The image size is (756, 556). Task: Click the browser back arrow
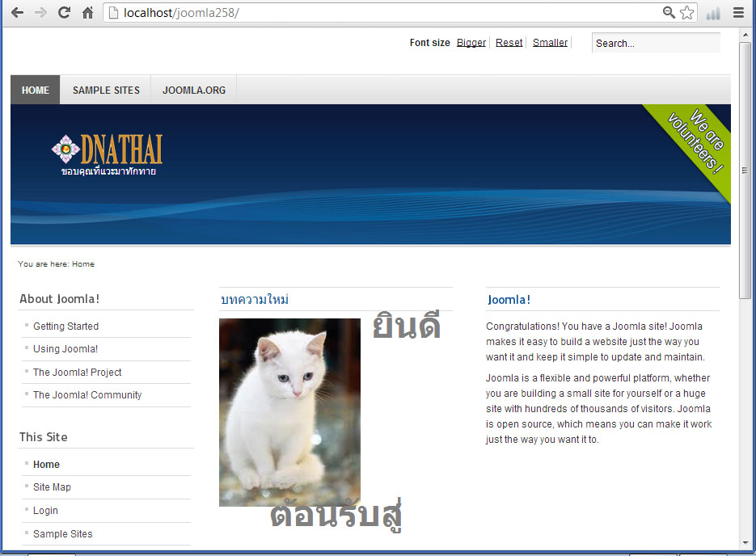17,13
